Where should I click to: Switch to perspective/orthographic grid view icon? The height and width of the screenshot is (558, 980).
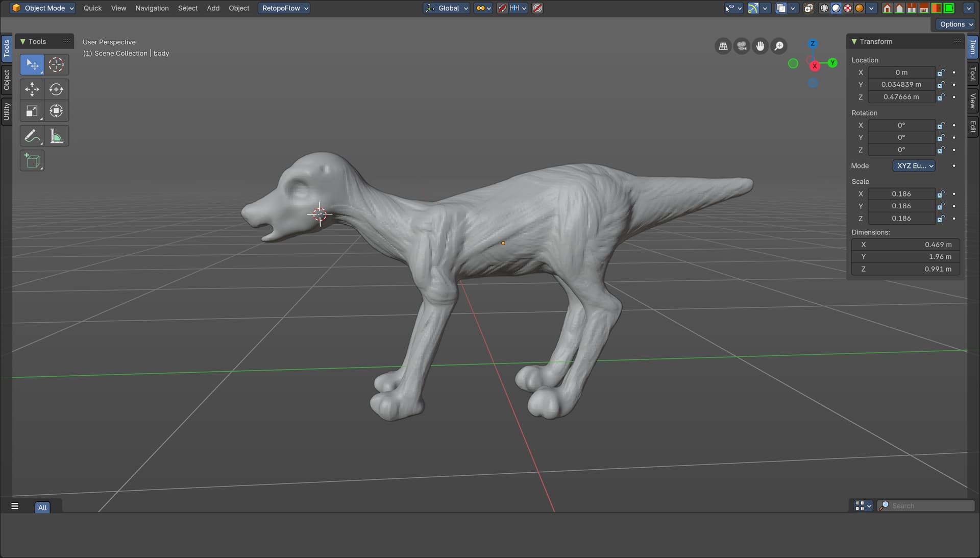(x=723, y=46)
